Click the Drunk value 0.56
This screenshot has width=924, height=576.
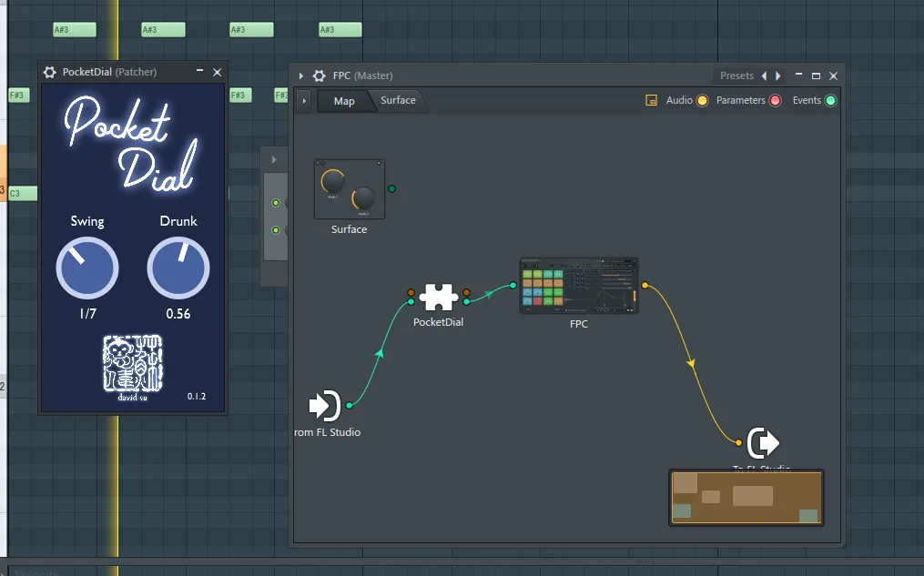tap(178, 314)
